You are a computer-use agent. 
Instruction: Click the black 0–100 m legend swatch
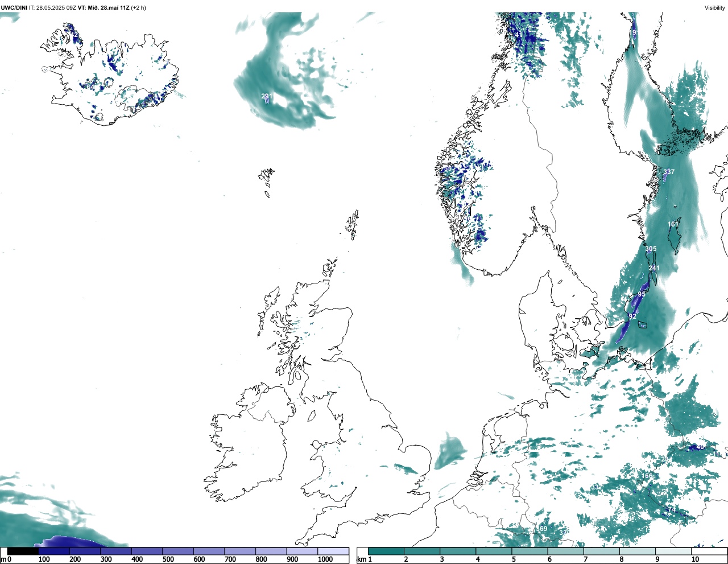click(x=23, y=551)
